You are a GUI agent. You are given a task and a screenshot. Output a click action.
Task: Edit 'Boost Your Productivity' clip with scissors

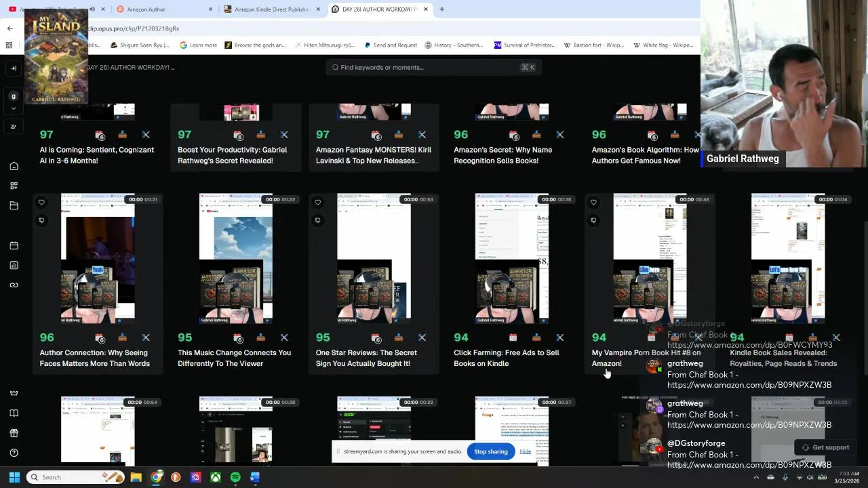pos(284,135)
